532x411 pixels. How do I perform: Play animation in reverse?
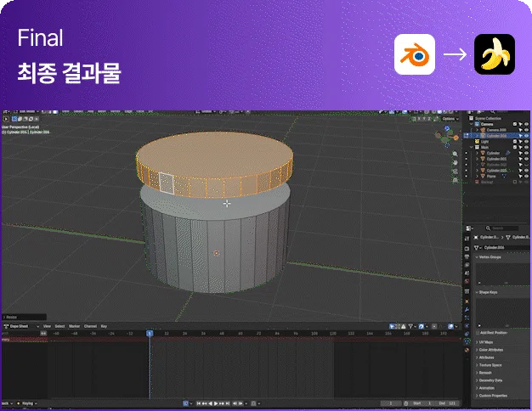[211, 403]
